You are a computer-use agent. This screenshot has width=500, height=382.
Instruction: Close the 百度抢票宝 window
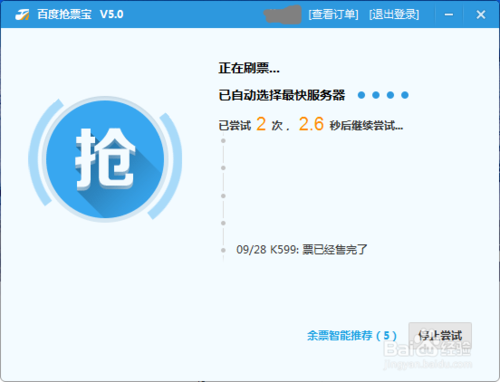pyautogui.click(x=481, y=14)
